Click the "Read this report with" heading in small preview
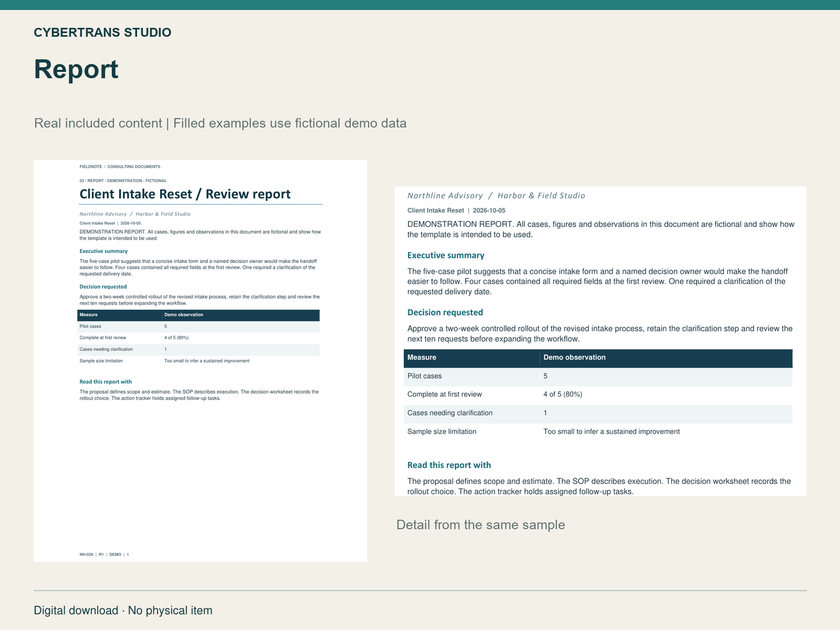 (106, 382)
